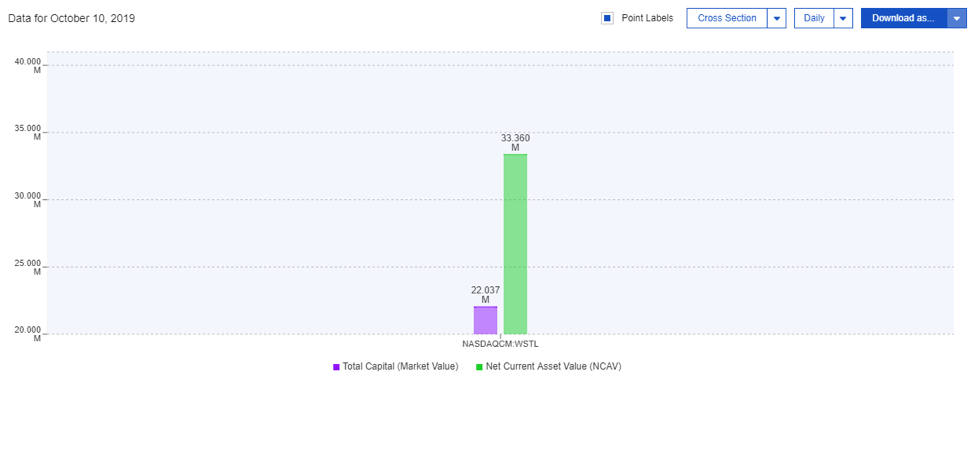The height and width of the screenshot is (449, 974).
Task: Click the green NCAV bar
Action: (515, 245)
